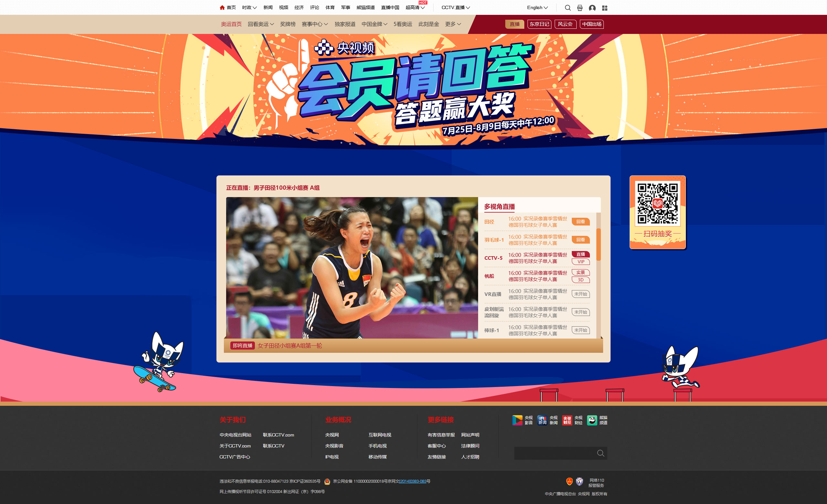Image resolution: width=827 pixels, height=504 pixels.
Task: Click 回看 button in 羽毛球-1 row
Action: (x=581, y=240)
